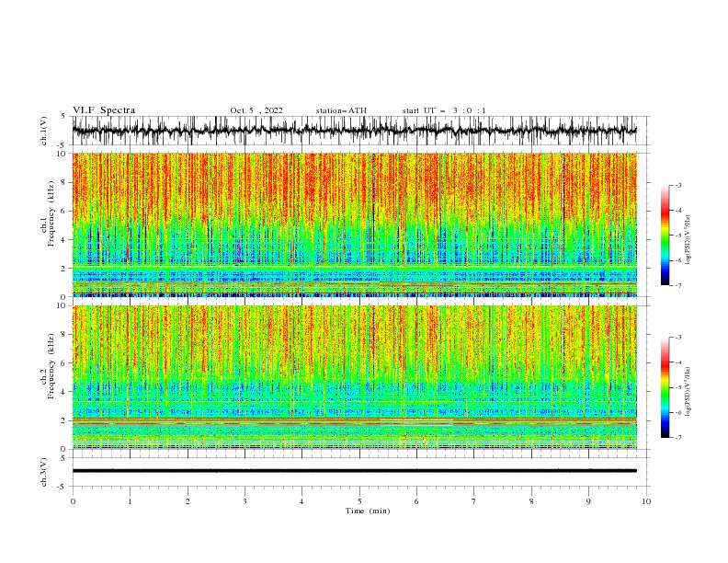This screenshot has width=728, height=563.
Task: Click time axis tick label "6"
Action: click(416, 501)
